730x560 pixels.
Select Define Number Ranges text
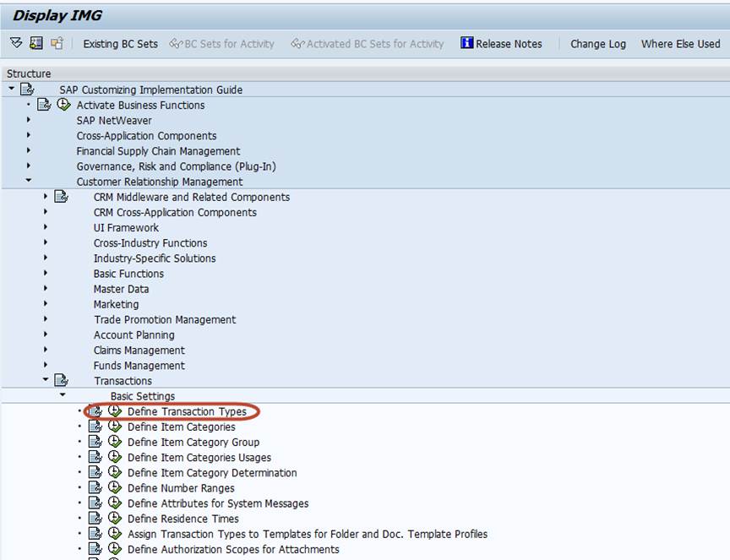pyautogui.click(x=181, y=488)
